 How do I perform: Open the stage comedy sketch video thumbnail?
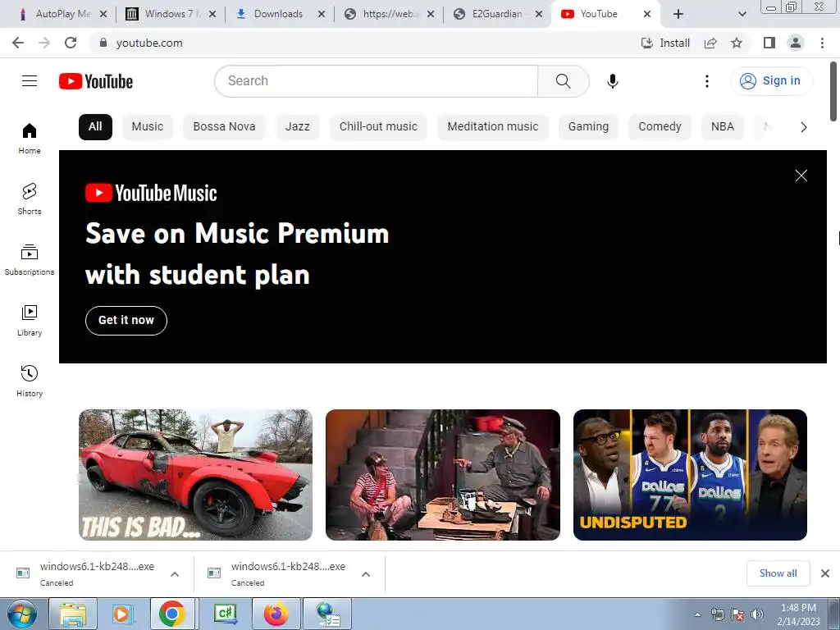[442, 475]
